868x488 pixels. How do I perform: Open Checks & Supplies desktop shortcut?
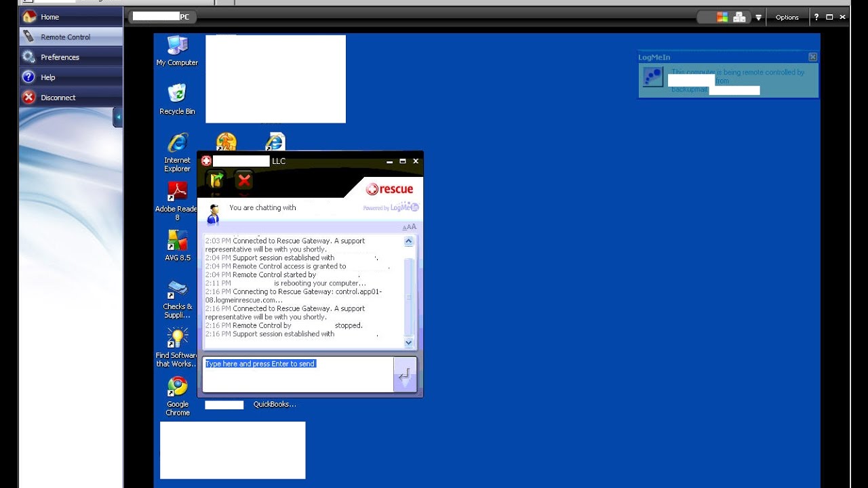pos(177,300)
